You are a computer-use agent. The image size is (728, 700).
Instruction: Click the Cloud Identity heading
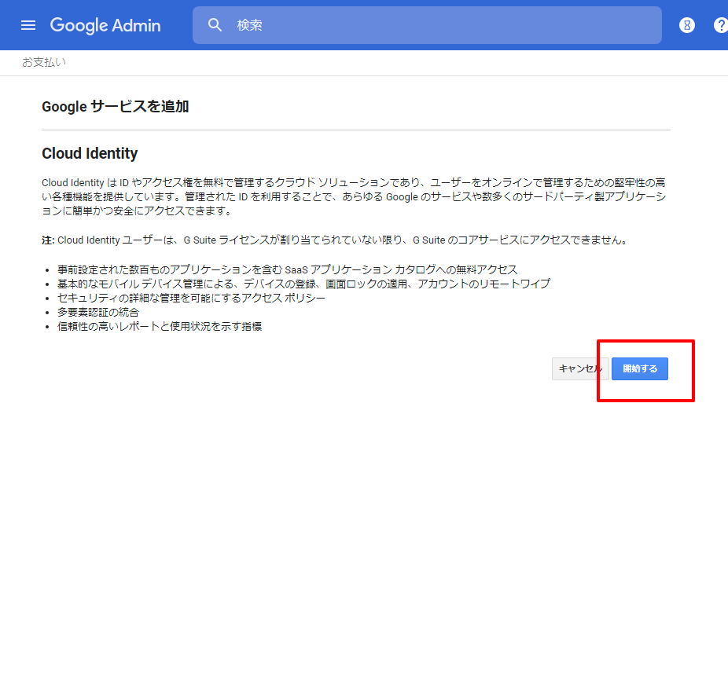(90, 153)
